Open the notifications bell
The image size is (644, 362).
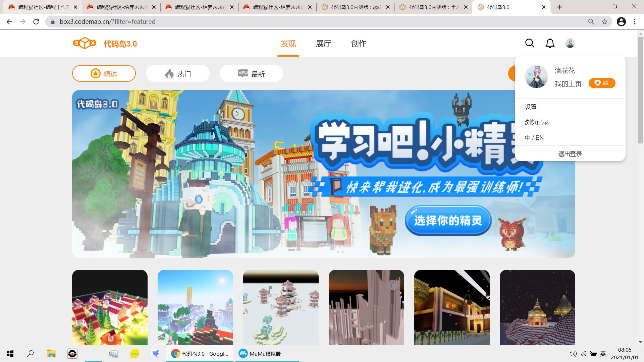(550, 43)
